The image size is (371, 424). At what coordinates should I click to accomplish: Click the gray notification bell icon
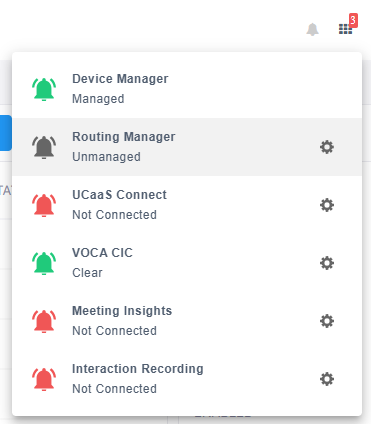[x=312, y=29]
